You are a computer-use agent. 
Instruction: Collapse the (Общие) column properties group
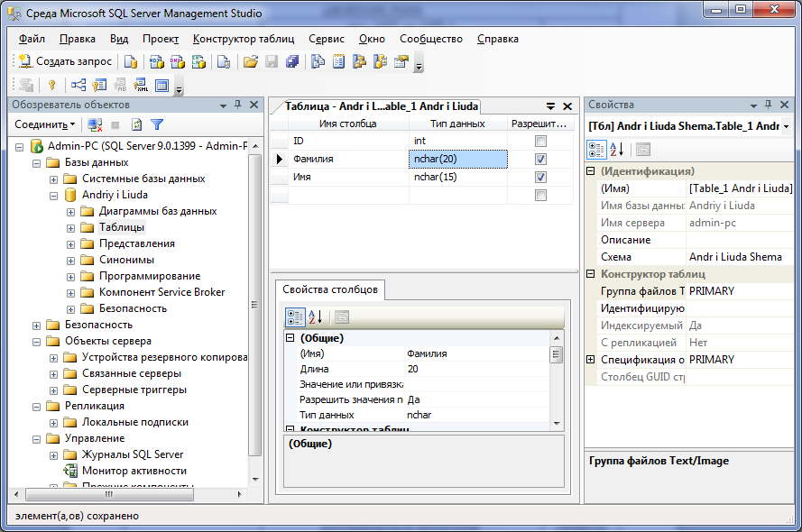(290, 338)
